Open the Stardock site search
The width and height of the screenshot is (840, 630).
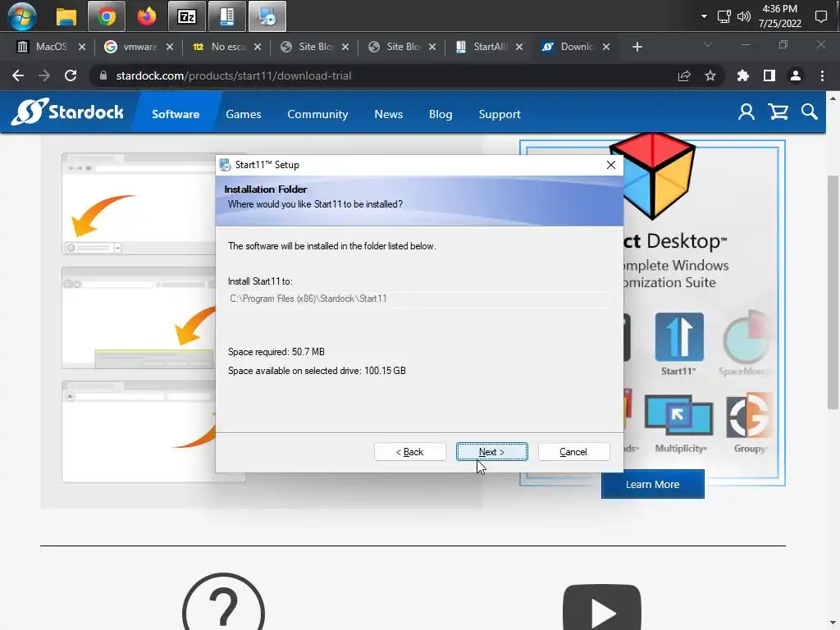pos(810,112)
